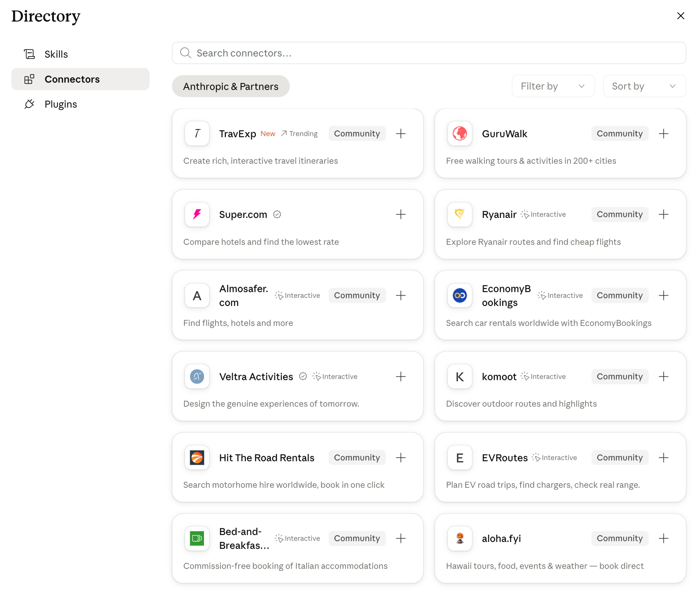This screenshot has height=605, width=700.
Task: Click the Interactive label on EVRoutes
Action: click(x=554, y=458)
